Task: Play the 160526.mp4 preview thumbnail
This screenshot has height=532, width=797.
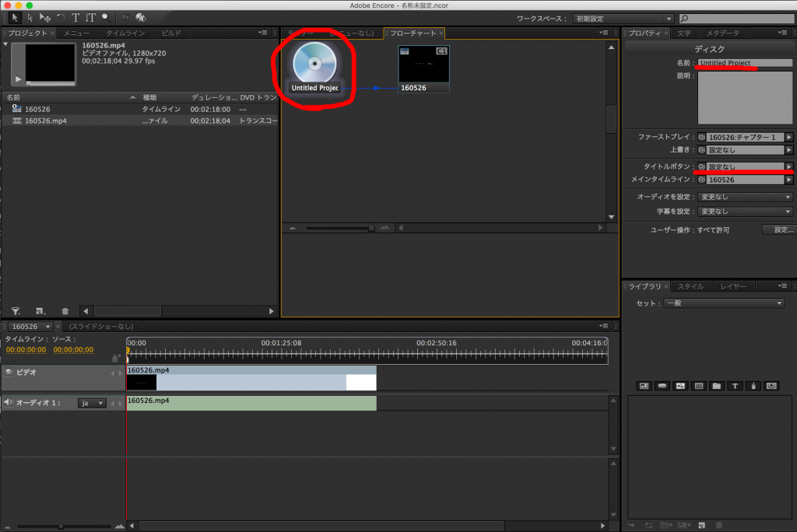Action: click(19, 79)
